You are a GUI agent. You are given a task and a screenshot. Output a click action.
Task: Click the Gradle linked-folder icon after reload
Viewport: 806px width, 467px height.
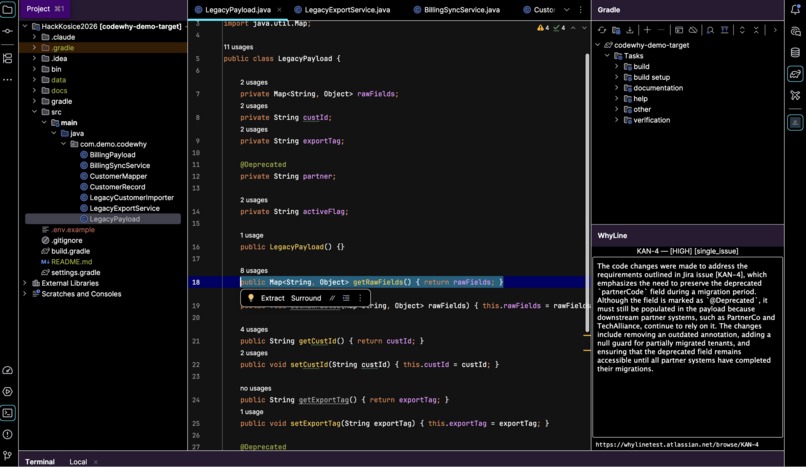[x=616, y=30]
